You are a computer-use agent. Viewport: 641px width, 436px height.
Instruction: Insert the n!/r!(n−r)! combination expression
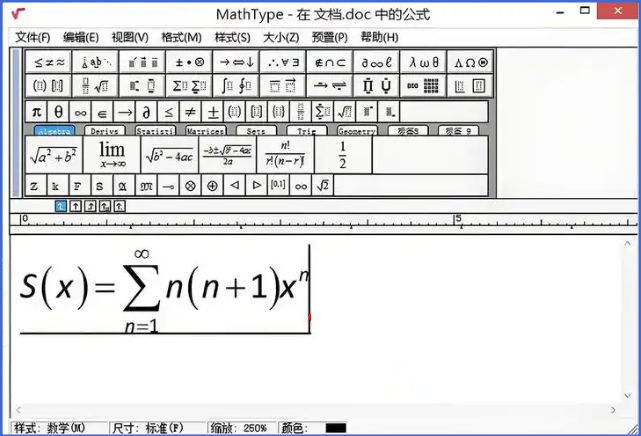(x=285, y=155)
